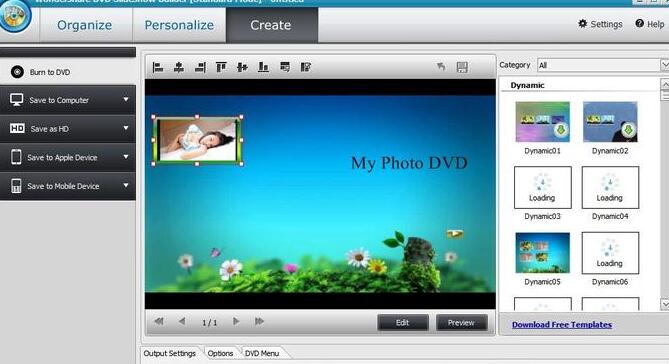
Task: Expand the Save as HD dropdown arrow
Action: (x=126, y=128)
